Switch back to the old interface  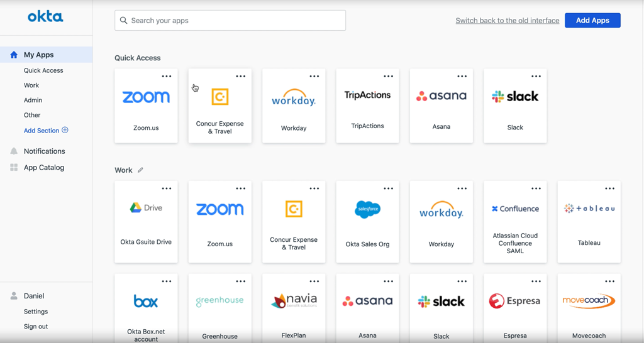pyautogui.click(x=507, y=21)
